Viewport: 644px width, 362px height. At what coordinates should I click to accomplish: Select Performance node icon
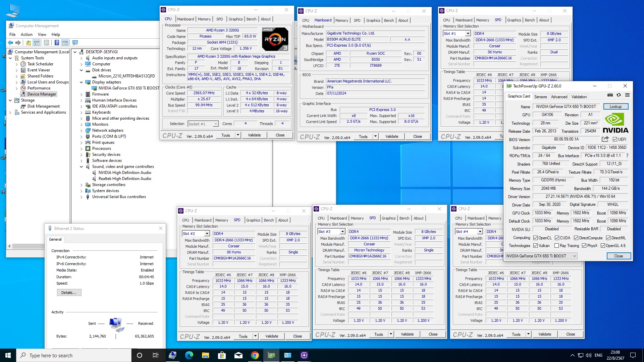pos(23,88)
